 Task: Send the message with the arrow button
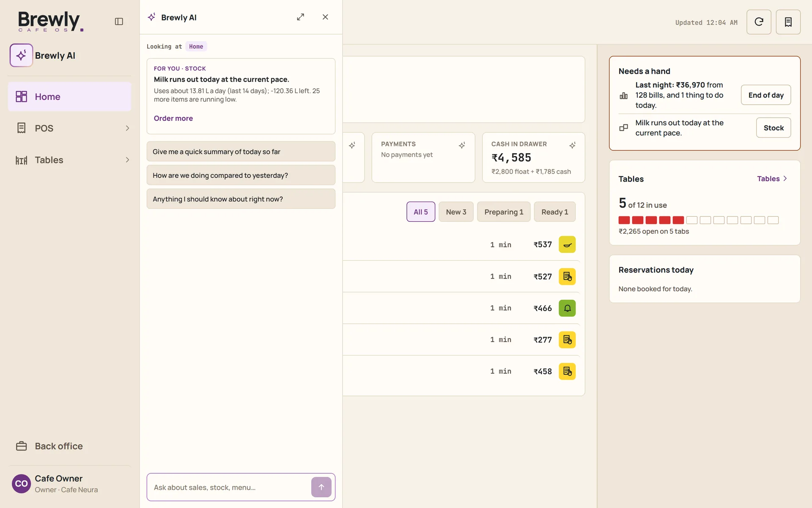coord(321,487)
